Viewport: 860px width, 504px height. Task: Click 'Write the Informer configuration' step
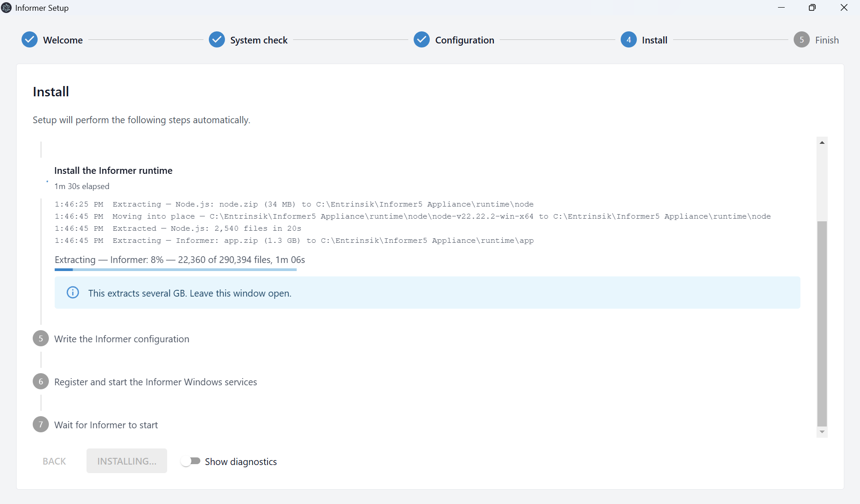click(121, 339)
